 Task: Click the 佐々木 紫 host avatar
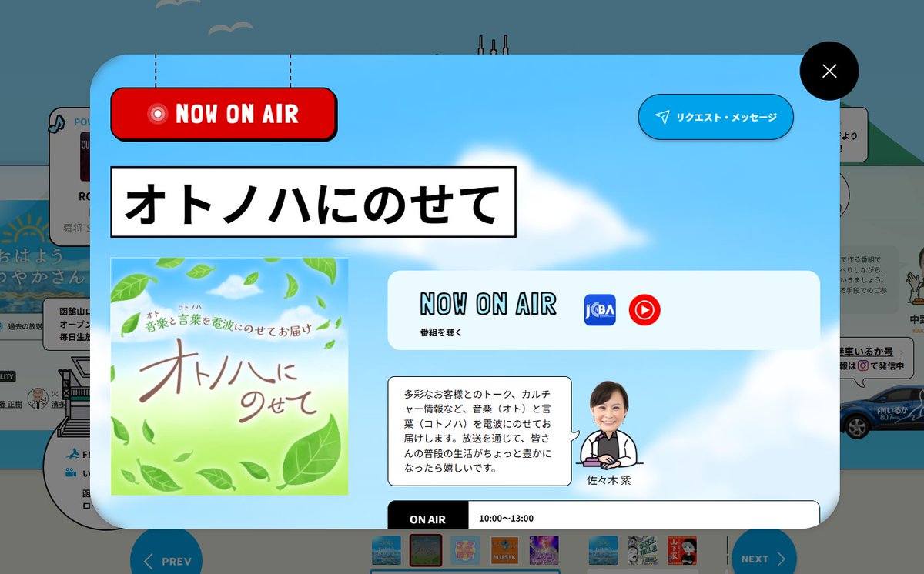point(608,425)
